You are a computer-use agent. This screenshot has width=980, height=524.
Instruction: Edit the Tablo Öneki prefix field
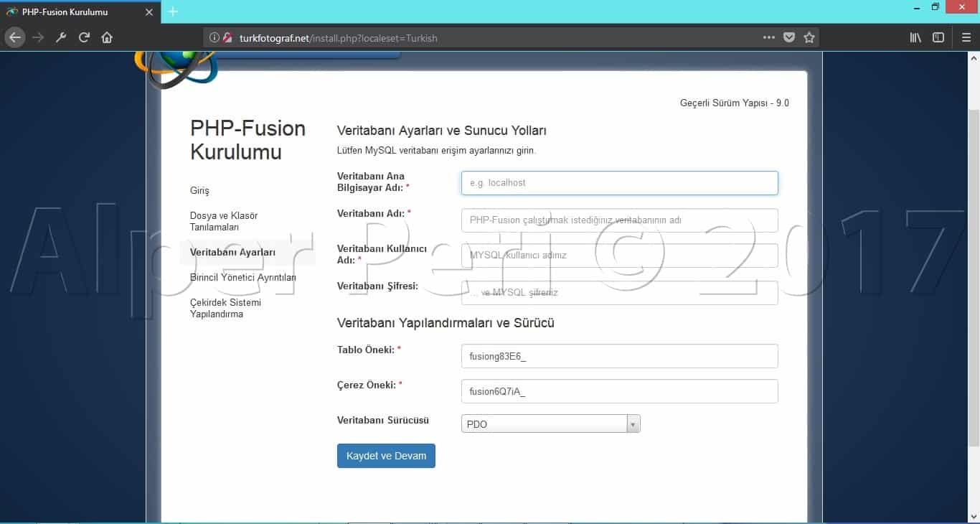point(619,356)
